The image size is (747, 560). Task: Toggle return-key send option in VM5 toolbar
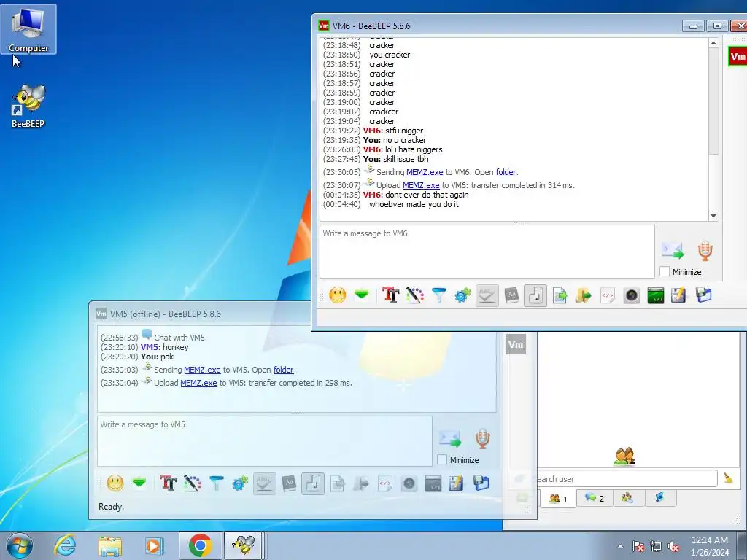tap(313, 483)
